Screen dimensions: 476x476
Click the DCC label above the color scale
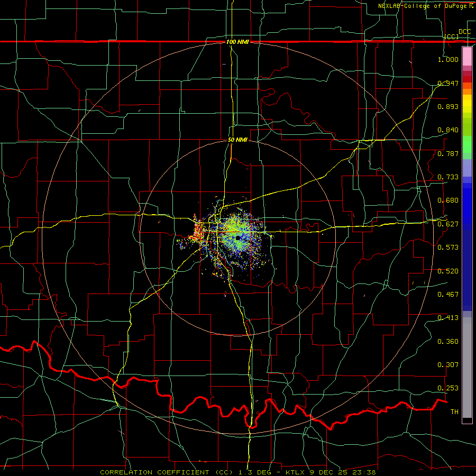pyautogui.click(x=465, y=32)
